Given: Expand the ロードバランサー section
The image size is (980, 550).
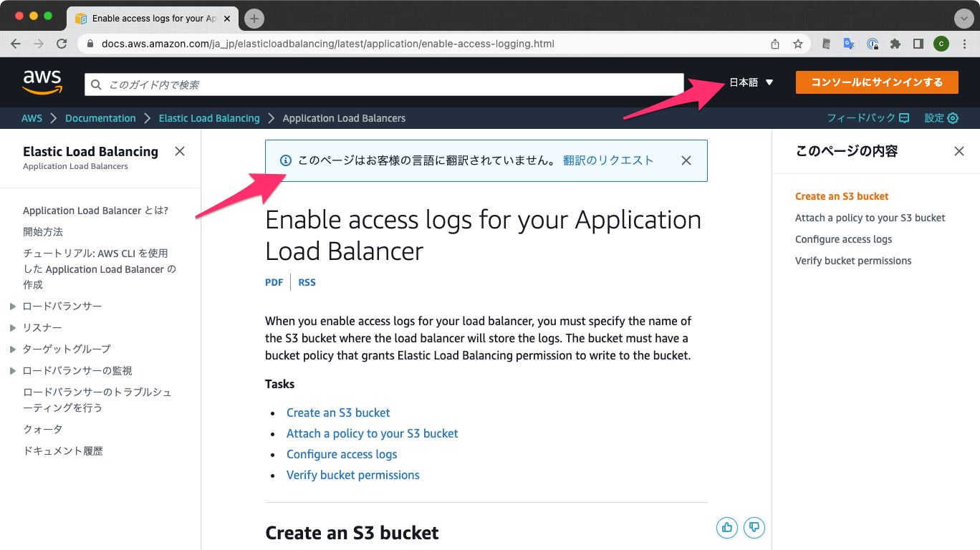Looking at the screenshot, I should pos(13,307).
